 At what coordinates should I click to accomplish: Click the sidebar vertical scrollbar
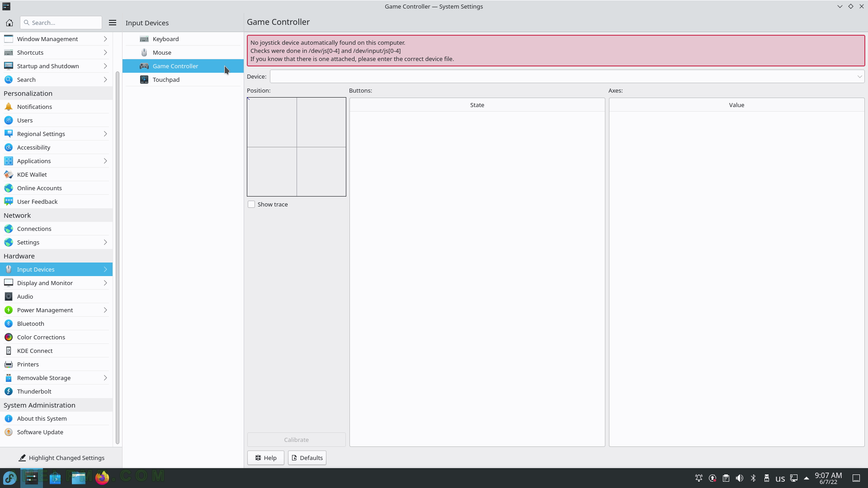[x=118, y=258]
